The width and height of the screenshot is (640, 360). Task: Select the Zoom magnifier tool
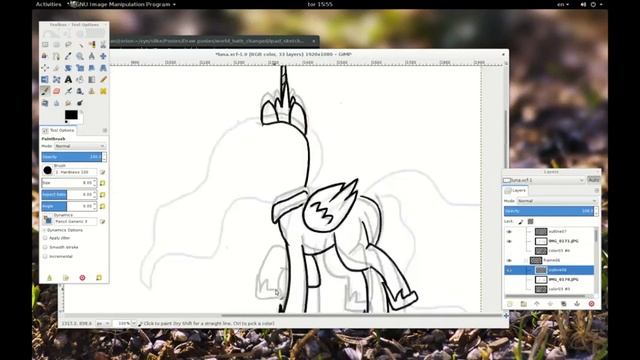pos(80,56)
